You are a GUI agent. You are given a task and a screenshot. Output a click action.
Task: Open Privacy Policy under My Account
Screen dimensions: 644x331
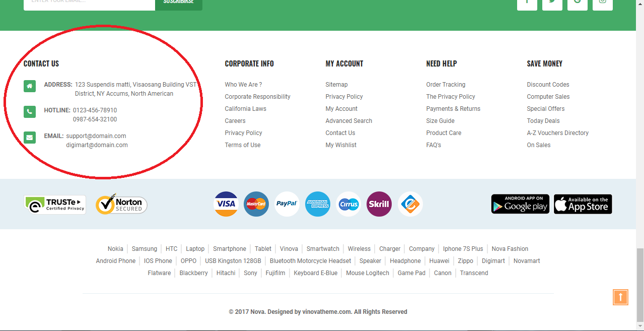click(344, 97)
